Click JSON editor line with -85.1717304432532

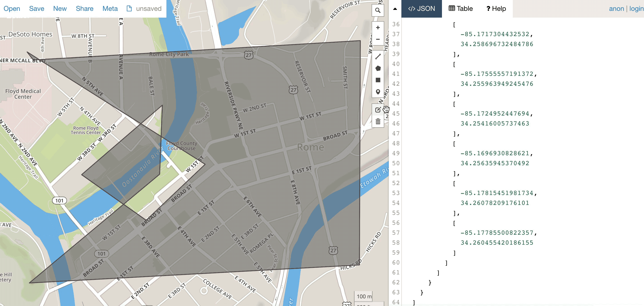[497, 34]
